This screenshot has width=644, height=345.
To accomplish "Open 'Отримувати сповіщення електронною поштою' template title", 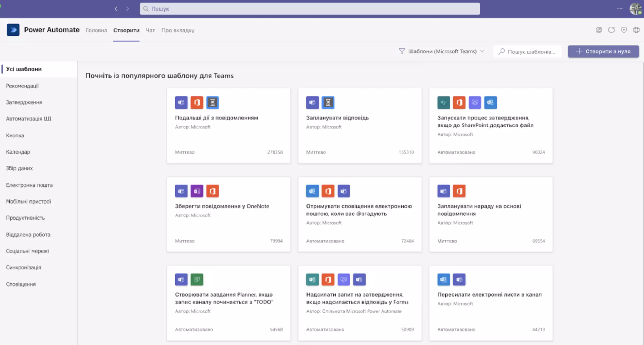I will pyautogui.click(x=359, y=210).
